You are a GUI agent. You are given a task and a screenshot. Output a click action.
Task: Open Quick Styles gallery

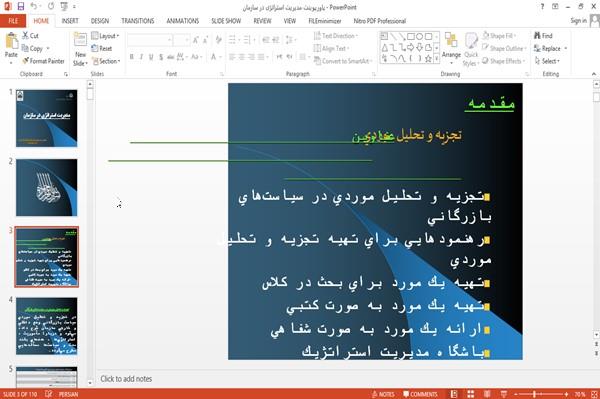[x=471, y=49]
